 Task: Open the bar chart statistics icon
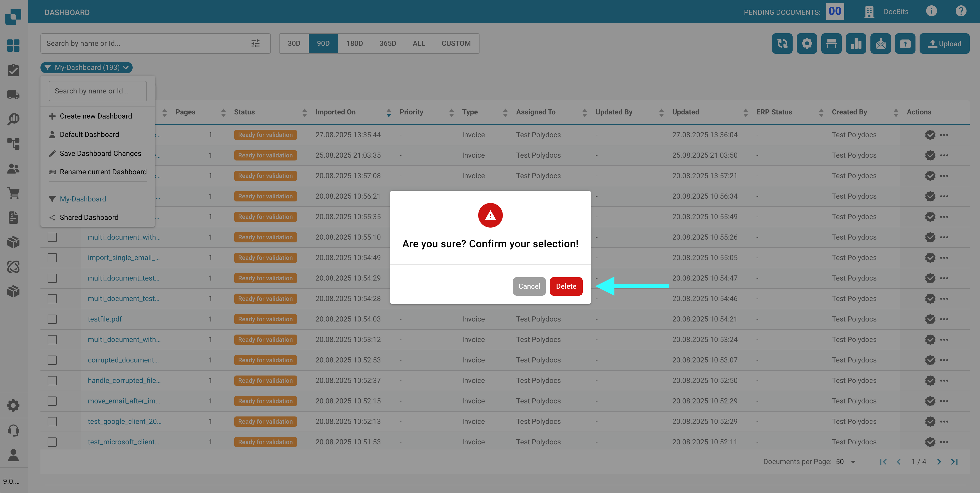pyautogui.click(x=856, y=44)
